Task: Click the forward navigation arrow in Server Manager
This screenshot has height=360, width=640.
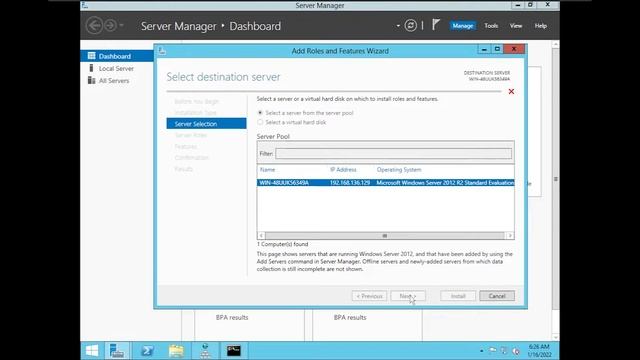Action: point(110,25)
